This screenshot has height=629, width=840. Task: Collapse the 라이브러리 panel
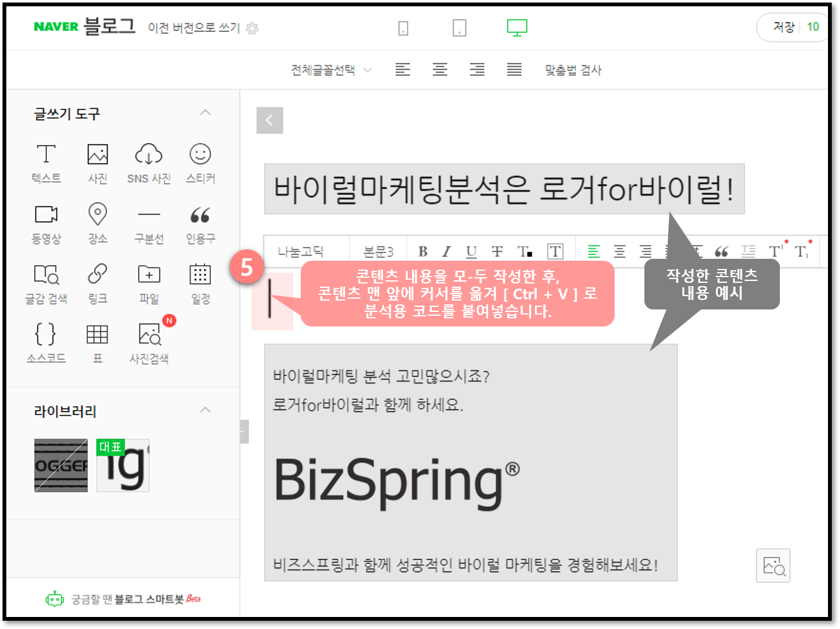(205, 410)
